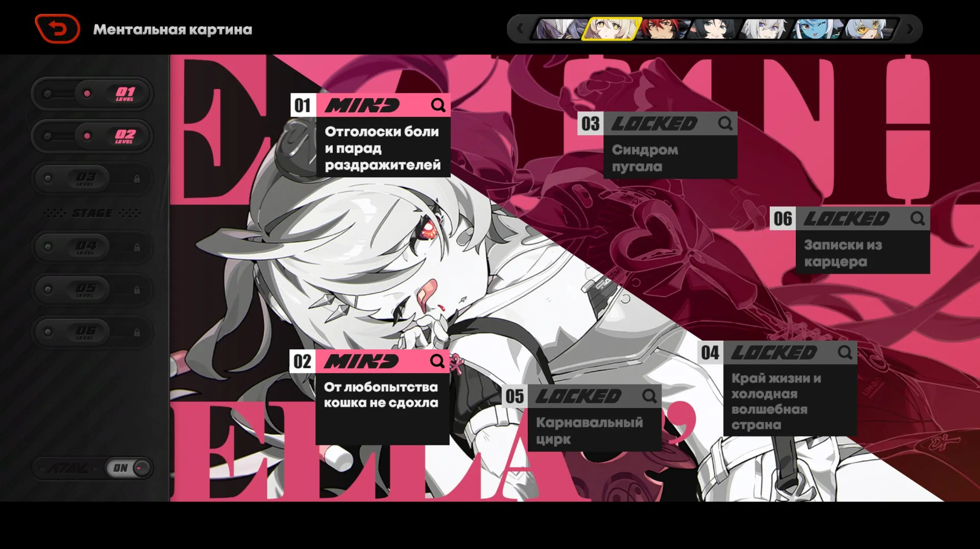
Task: Click the lock icon on level 06
Action: 137,332
